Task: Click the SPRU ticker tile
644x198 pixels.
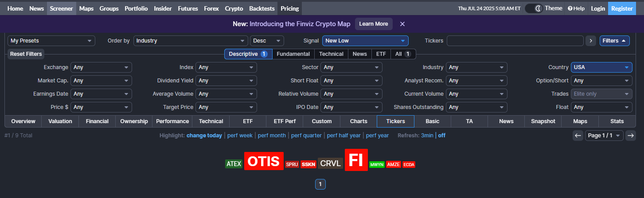Action: tap(292, 164)
